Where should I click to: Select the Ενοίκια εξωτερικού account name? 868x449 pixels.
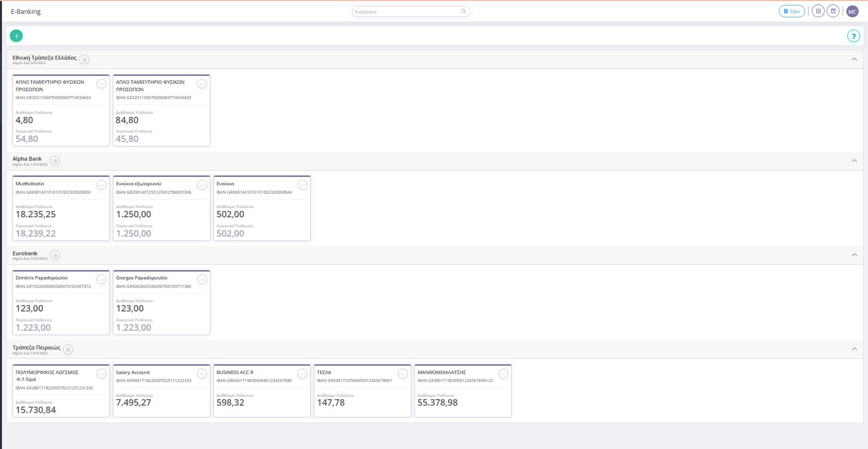pos(139,184)
